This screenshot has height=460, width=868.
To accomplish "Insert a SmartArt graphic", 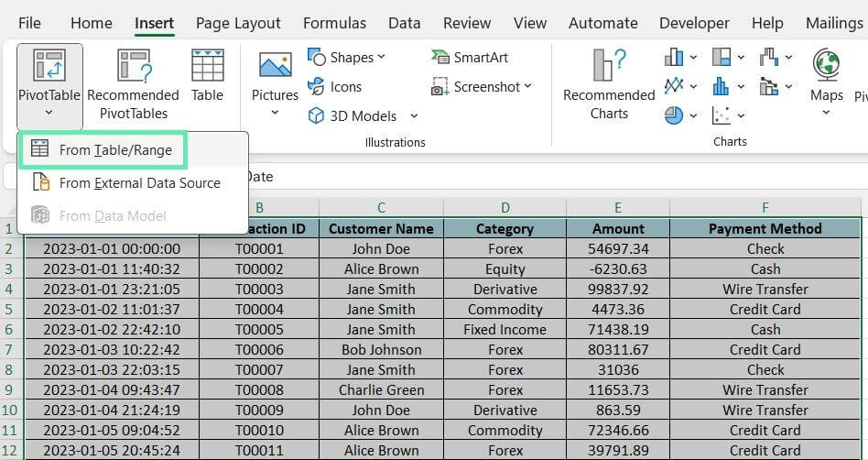I will click(x=470, y=57).
